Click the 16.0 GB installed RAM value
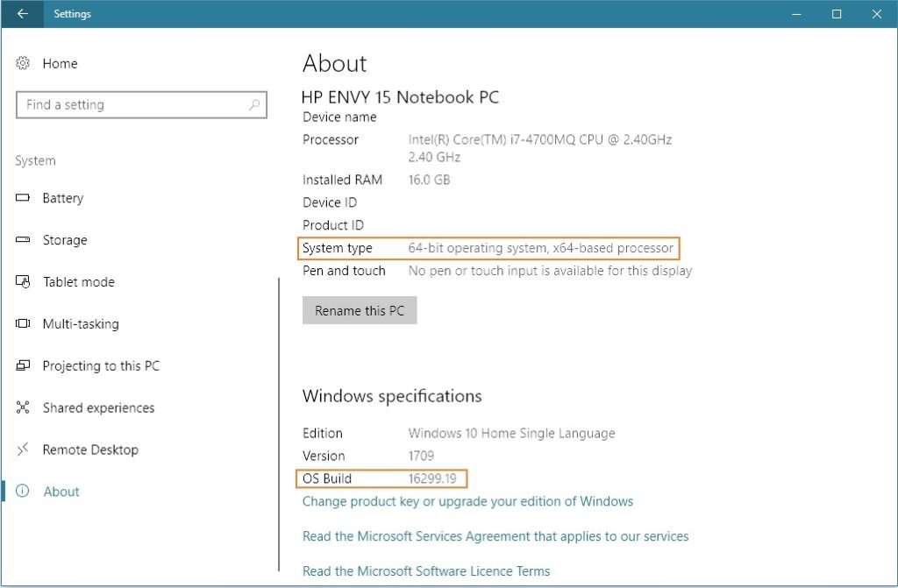Image resolution: width=898 pixels, height=588 pixels. point(429,180)
